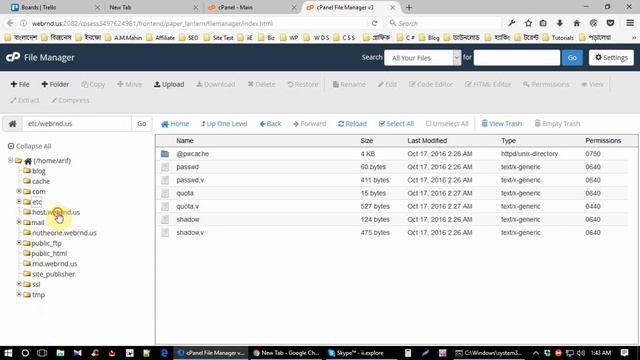Click Up One Level
Screen dimensions: 640x360
224,124
